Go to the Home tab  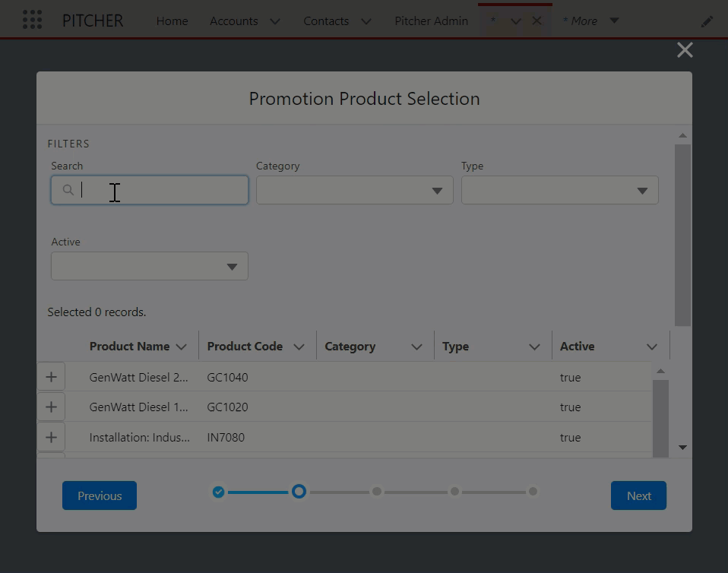point(172,21)
